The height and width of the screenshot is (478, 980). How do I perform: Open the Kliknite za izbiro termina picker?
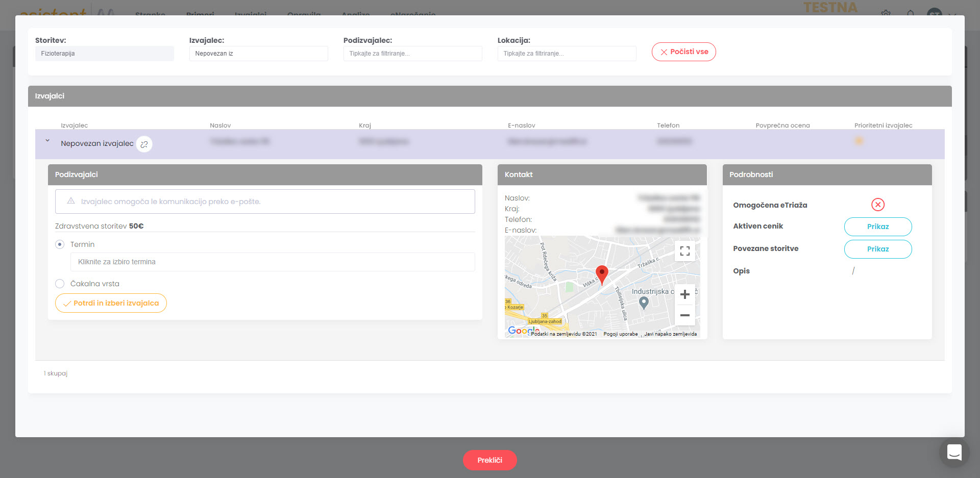272,262
